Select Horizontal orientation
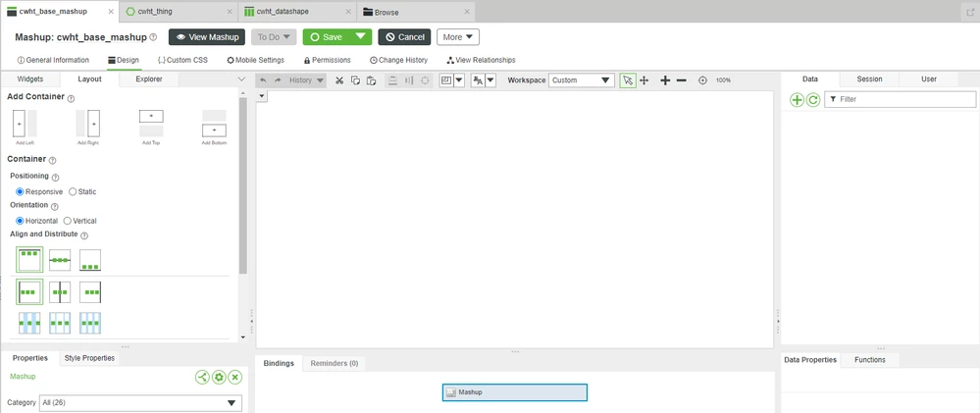 tap(20, 221)
